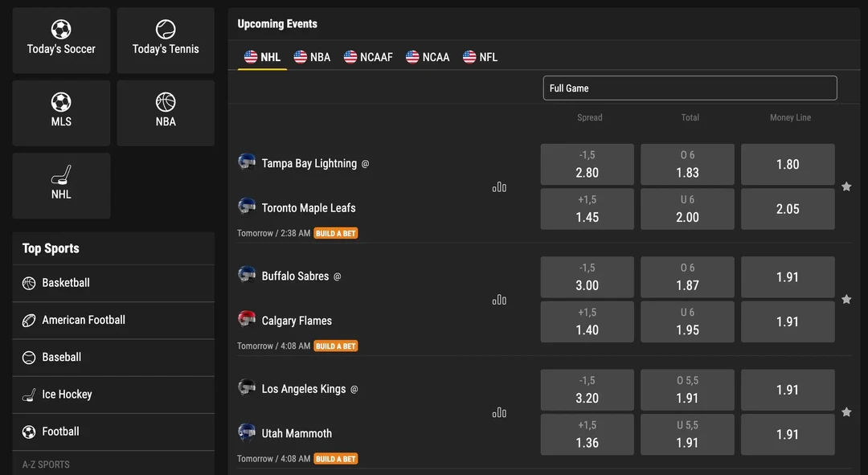Click BUILD A BET for Maple Leafs game

(x=335, y=233)
